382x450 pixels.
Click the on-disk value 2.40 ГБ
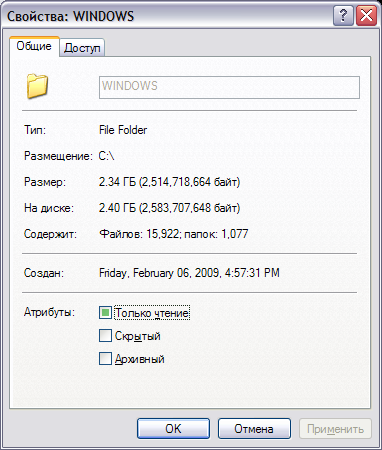tap(169, 208)
